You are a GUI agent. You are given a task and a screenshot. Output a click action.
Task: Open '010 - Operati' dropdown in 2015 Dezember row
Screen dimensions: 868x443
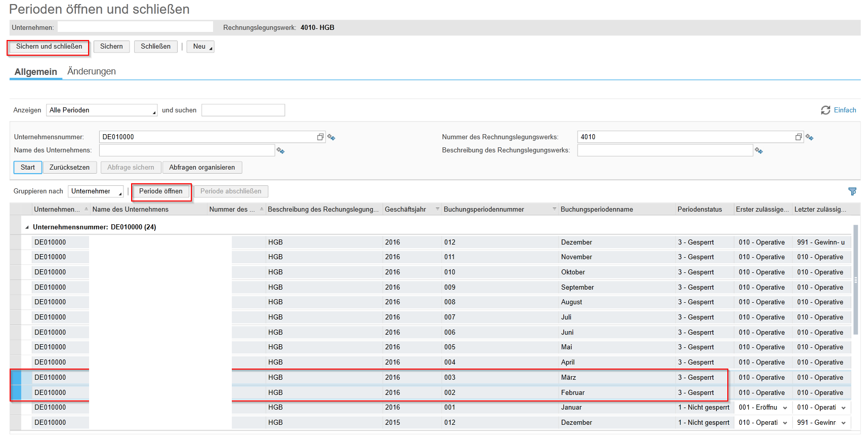pyautogui.click(x=785, y=423)
